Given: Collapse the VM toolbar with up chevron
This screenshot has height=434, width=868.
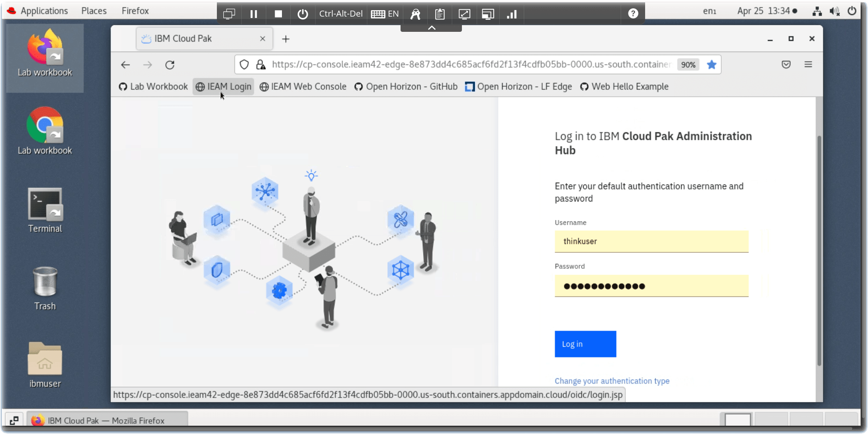Looking at the screenshot, I should (431, 28).
